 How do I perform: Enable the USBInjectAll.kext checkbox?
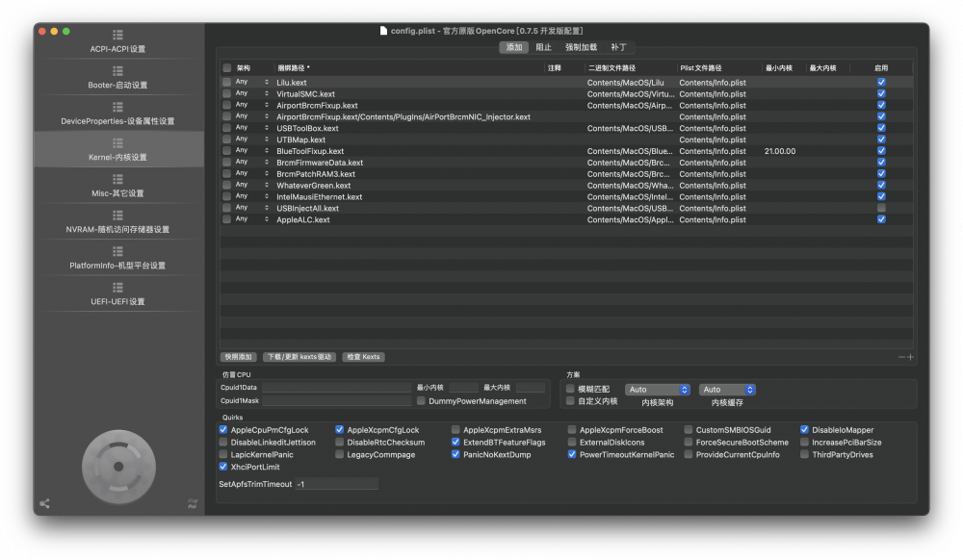pos(881,208)
